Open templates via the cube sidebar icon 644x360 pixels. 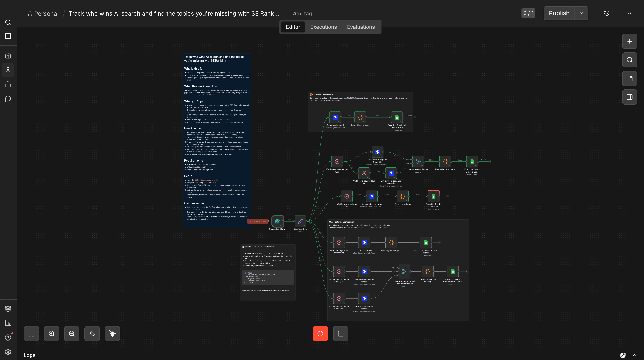8,309
